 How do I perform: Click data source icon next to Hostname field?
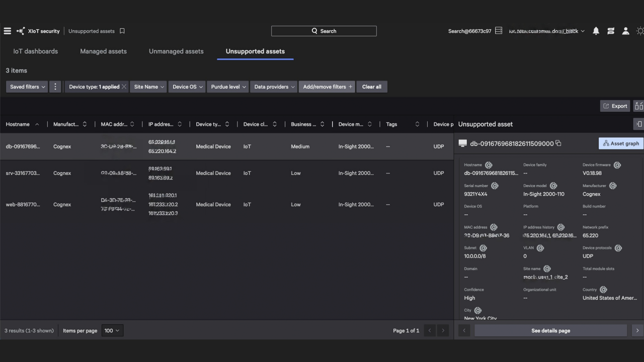click(x=489, y=165)
